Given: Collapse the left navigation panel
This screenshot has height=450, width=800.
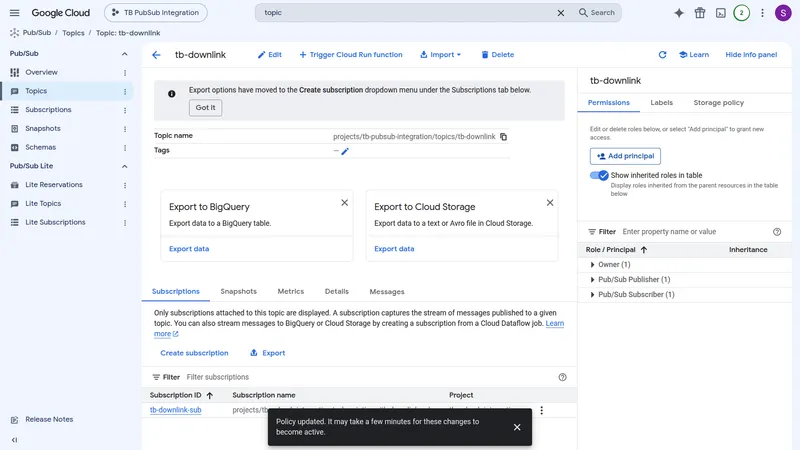Looking at the screenshot, I should [14, 440].
